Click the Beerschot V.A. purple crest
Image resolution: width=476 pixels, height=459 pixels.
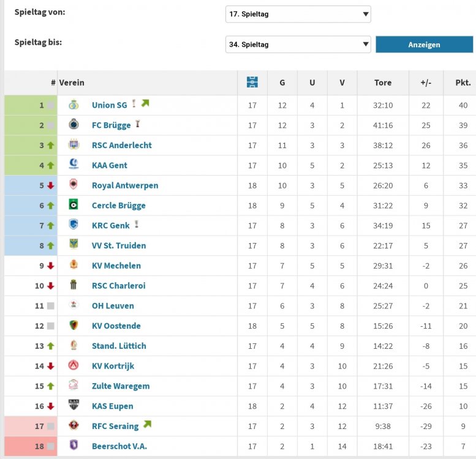74,445
